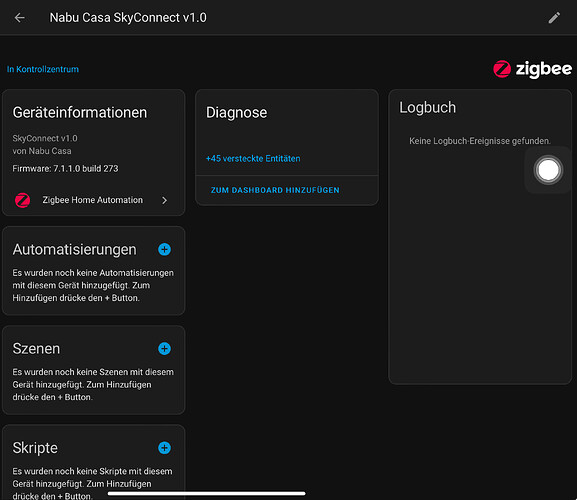
Task: Click ZUM DASHBOARD HINZUFÜGEN button
Action: coord(275,190)
